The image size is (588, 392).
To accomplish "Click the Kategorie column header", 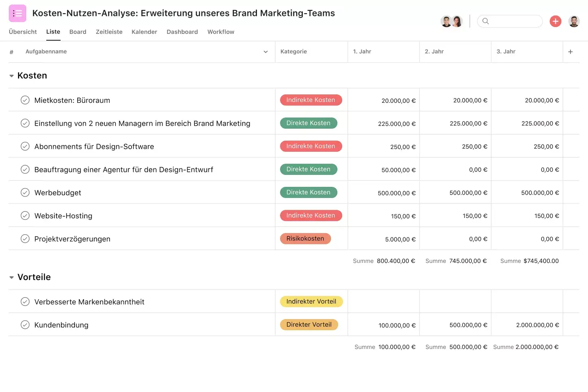I will click(x=294, y=52).
